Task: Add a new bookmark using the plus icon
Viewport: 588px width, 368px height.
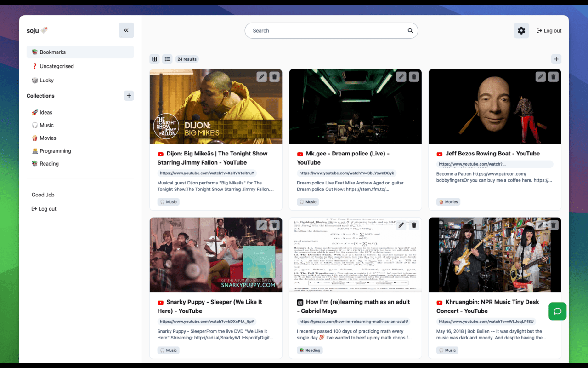Action: point(556,59)
